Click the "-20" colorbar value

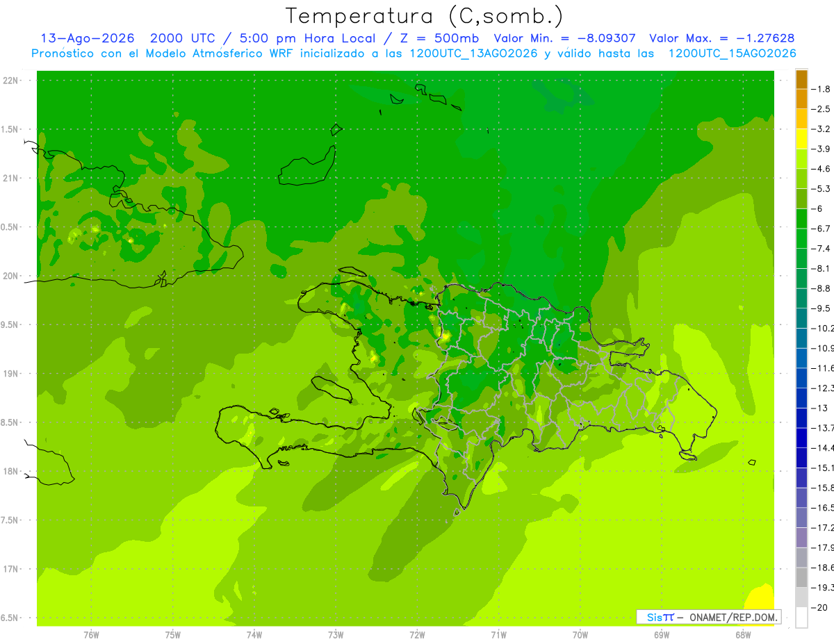pyautogui.click(x=819, y=606)
